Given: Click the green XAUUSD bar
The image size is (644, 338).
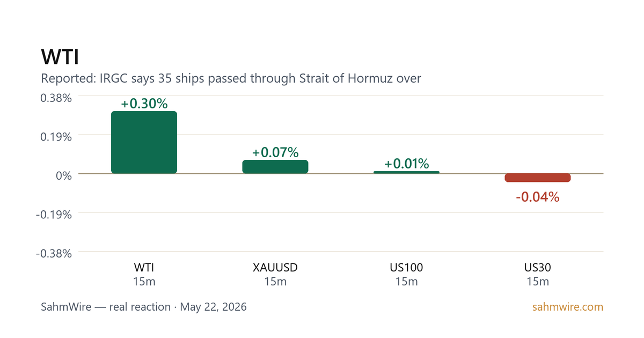Looking at the screenshot, I should (x=275, y=166).
